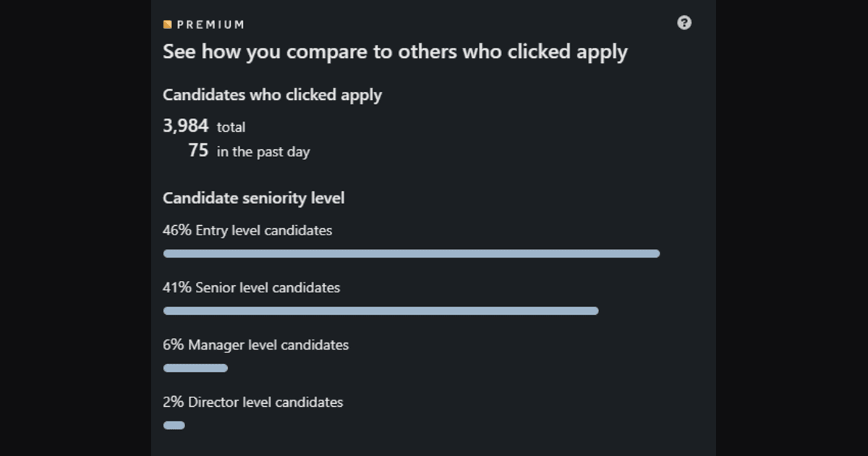The width and height of the screenshot is (868, 456).
Task: Click the 'Candidate seniority level' subheading
Action: [254, 198]
